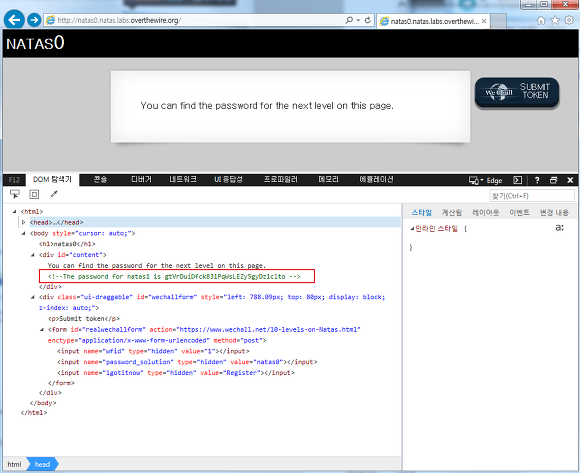The image size is (580, 473).
Task: Go forward with the browser Forward arrow
Action: 34,20
